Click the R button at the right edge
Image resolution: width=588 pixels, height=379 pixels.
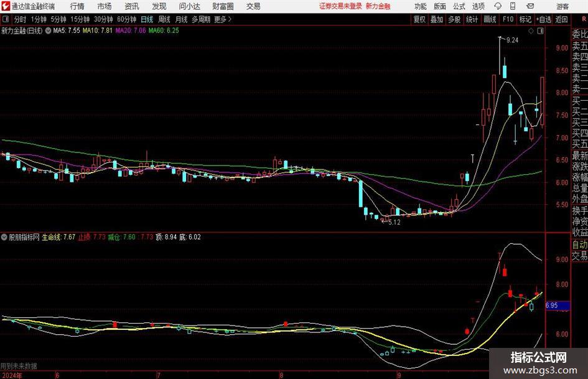pyautogui.click(x=584, y=19)
